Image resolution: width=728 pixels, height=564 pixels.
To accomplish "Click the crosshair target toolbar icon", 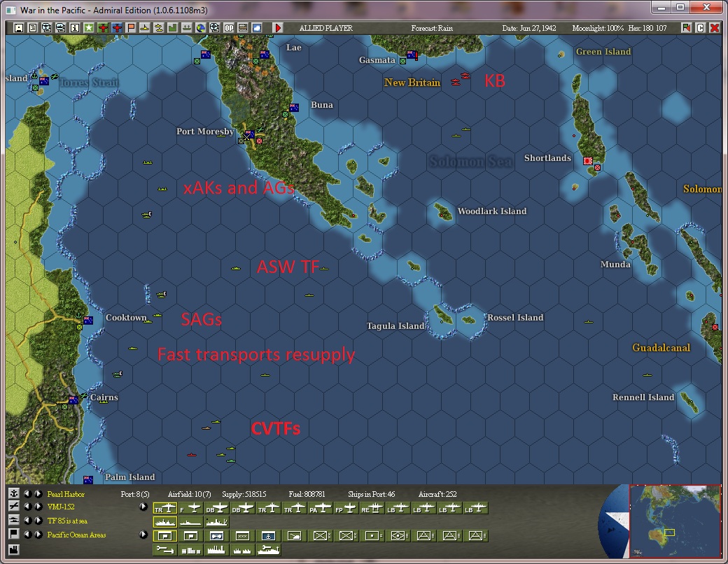I will tap(214, 28).
